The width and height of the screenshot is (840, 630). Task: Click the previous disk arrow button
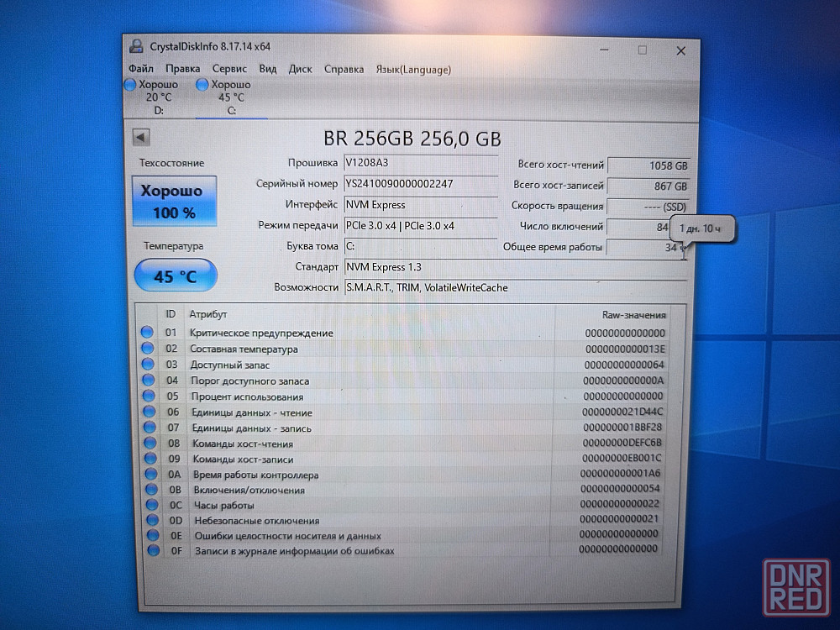[141, 137]
